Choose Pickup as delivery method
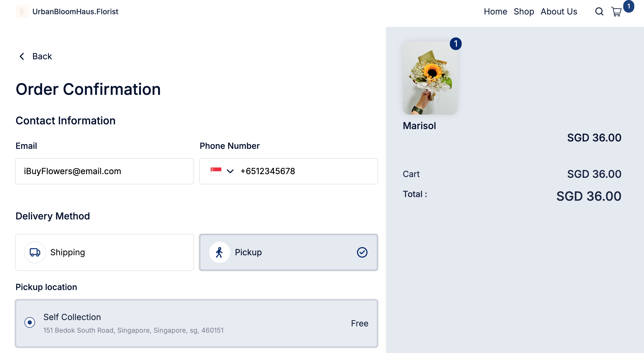The width and height of the screenshot is (644, 353). tap(289, 252)
